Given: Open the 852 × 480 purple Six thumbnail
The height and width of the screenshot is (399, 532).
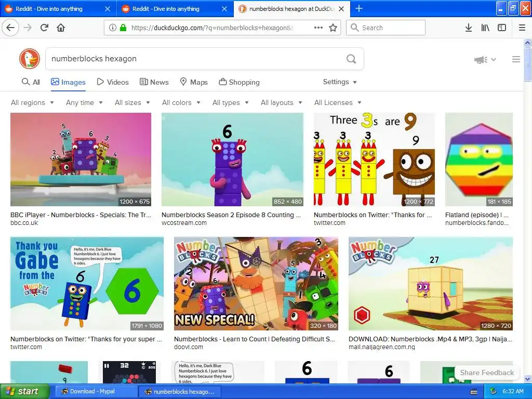Looking at the screenshot, I should point(232,159).
